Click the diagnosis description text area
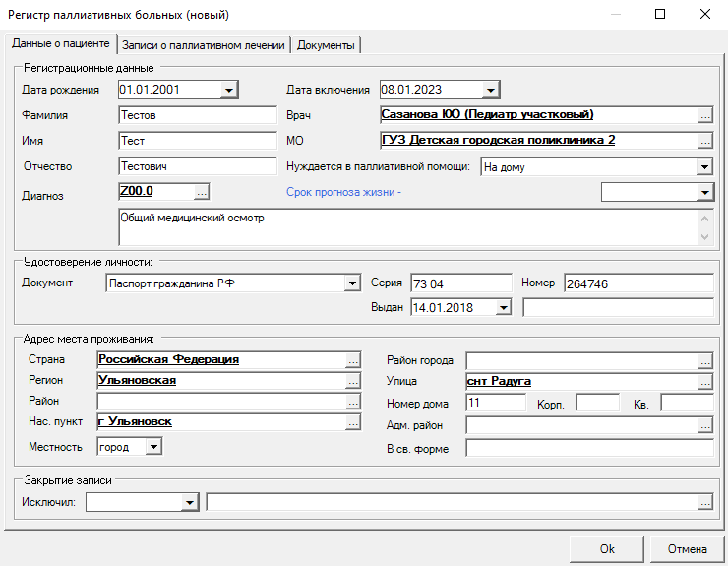 [x=408, y=226]
